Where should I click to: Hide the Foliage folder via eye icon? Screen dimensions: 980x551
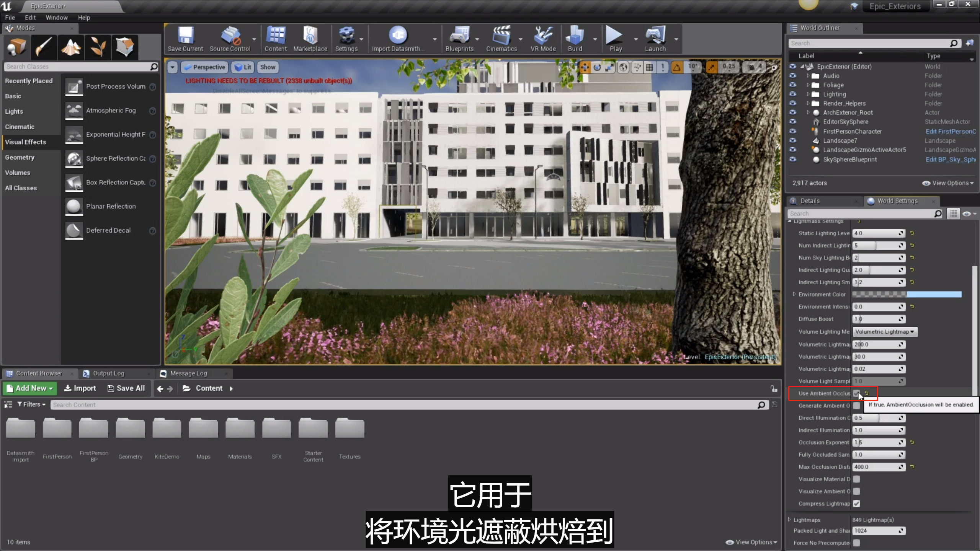point(793,85)
